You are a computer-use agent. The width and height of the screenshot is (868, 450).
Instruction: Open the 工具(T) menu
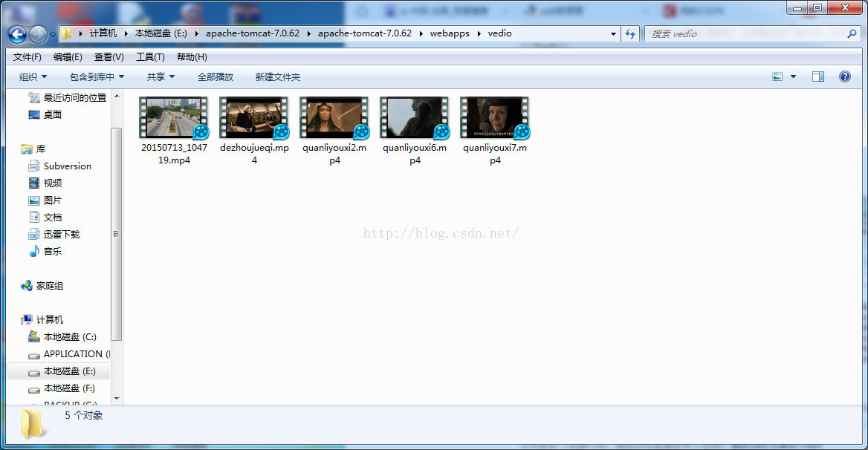(x=150, y=57)
